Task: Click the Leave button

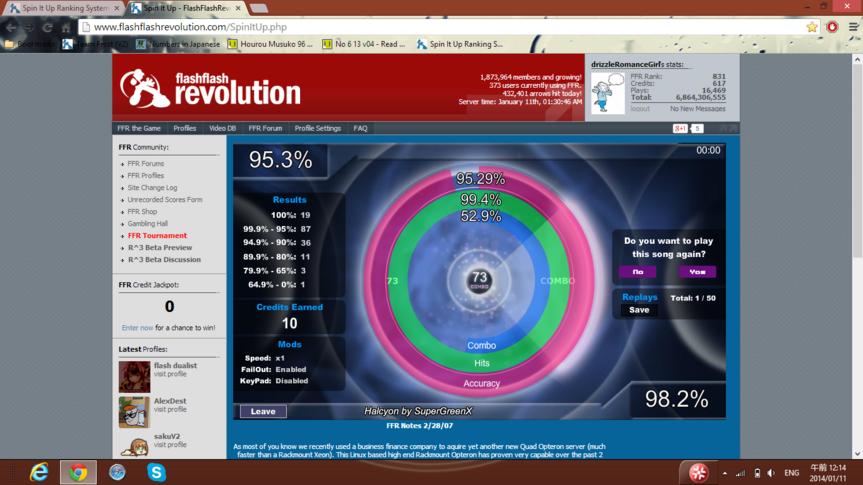Action: (x=263, y=411)
